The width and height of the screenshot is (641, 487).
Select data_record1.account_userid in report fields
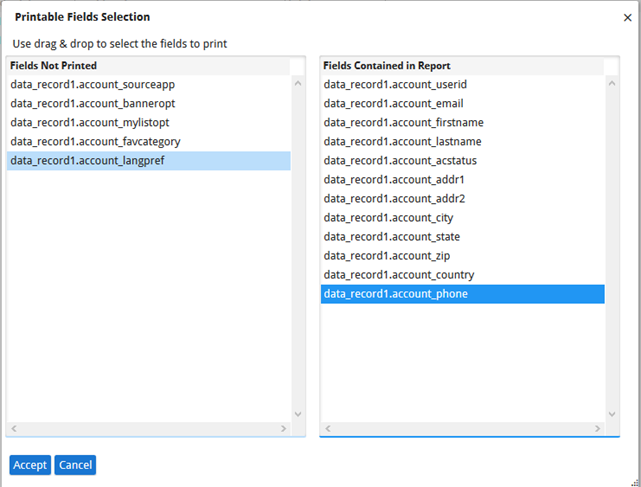point(395,85)
